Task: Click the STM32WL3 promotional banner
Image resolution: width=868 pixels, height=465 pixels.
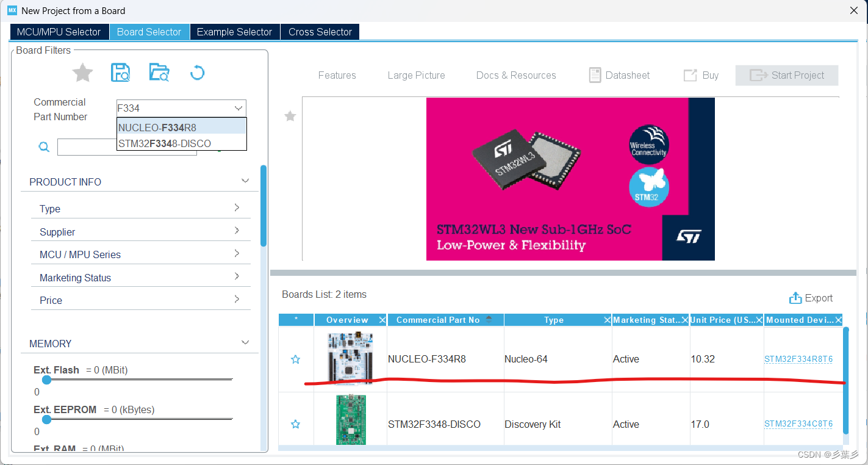Action: [570, 179]
